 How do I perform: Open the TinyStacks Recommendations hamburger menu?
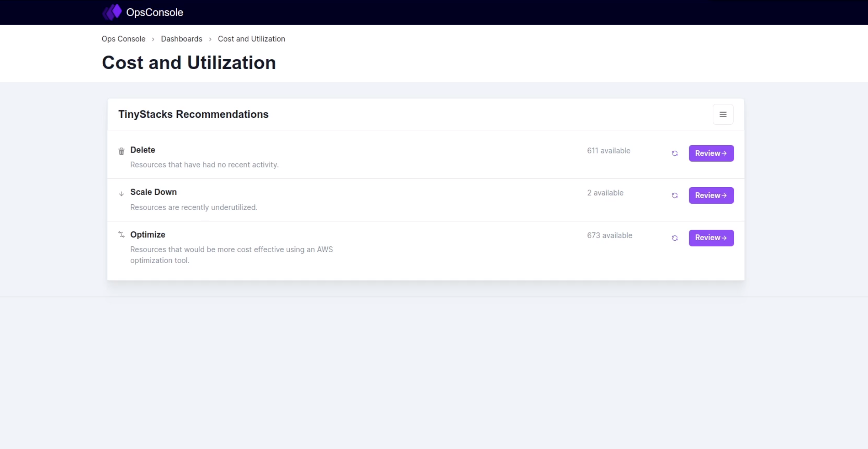[723, 114]
